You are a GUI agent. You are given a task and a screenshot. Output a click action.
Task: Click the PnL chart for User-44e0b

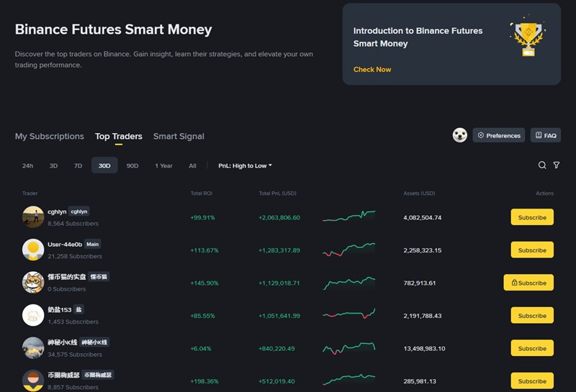(348, 250)
